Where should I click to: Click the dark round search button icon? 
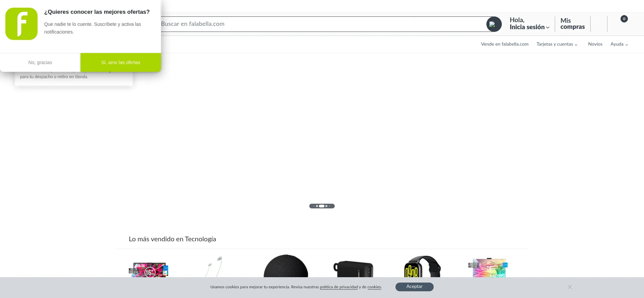click(494, 24)
